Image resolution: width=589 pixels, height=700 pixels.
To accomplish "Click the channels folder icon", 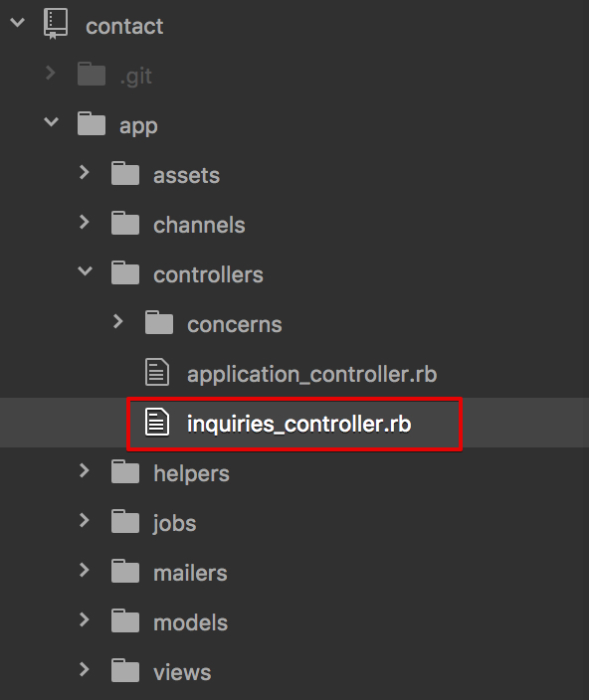I will (x=125, y=223).
